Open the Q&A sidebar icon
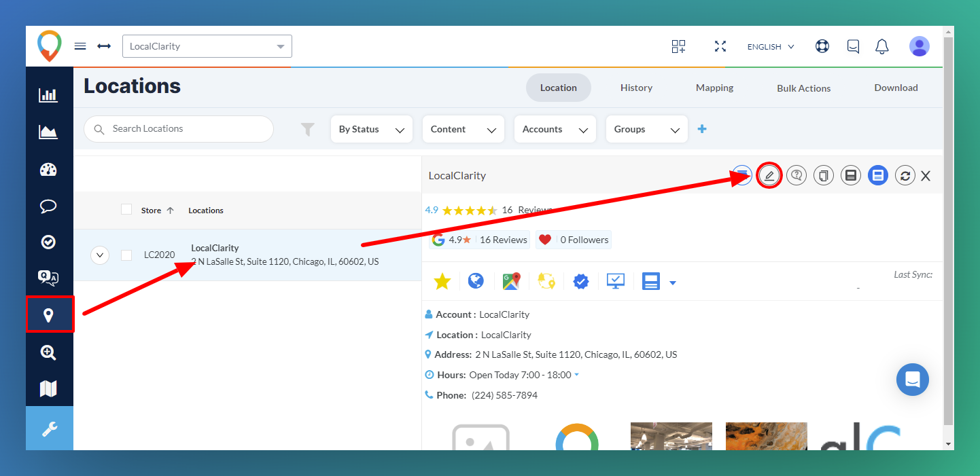This screenshot has width=980, height=476. tap(48, 278)
